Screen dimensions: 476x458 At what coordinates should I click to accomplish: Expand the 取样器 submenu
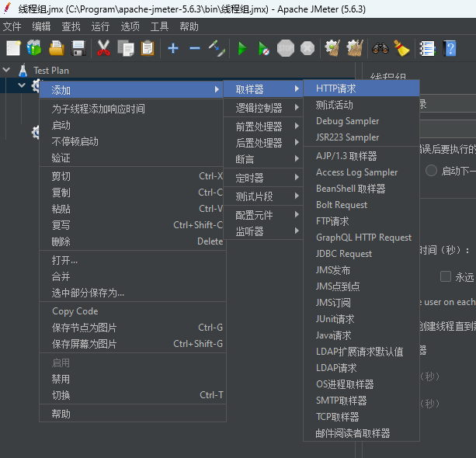tap(263, 89)
